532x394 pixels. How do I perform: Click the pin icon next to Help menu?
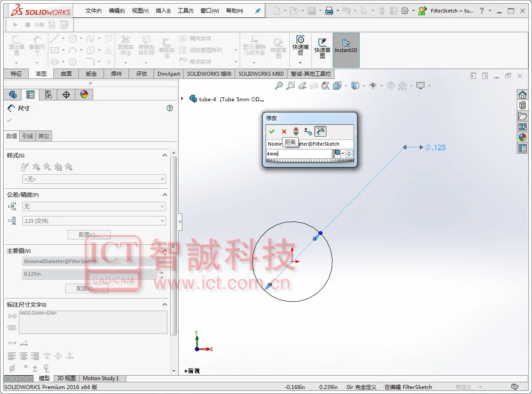pyautogui.click(x=258, y=11)
